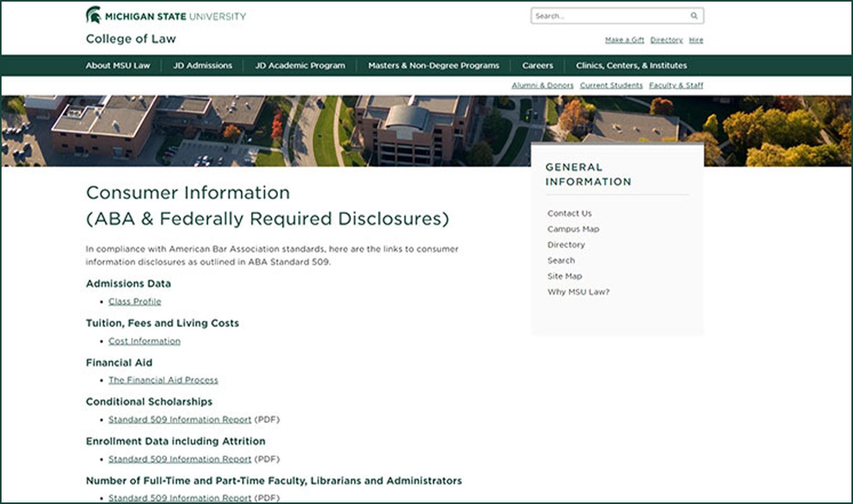Open Directory in the General Information sidebar

click(x=566, y=245)
